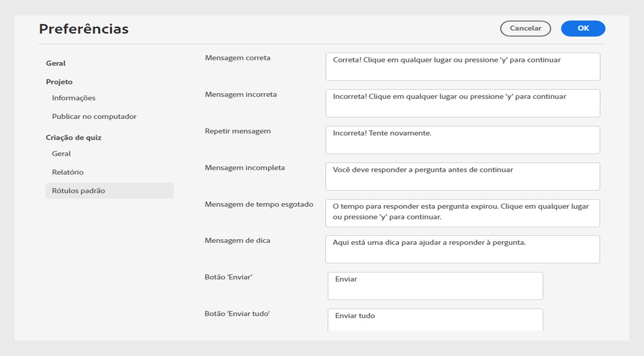The image size is (644, 356).
Task: Click the Botão 'Enviar' label field
Action: [x=435, y=286]
